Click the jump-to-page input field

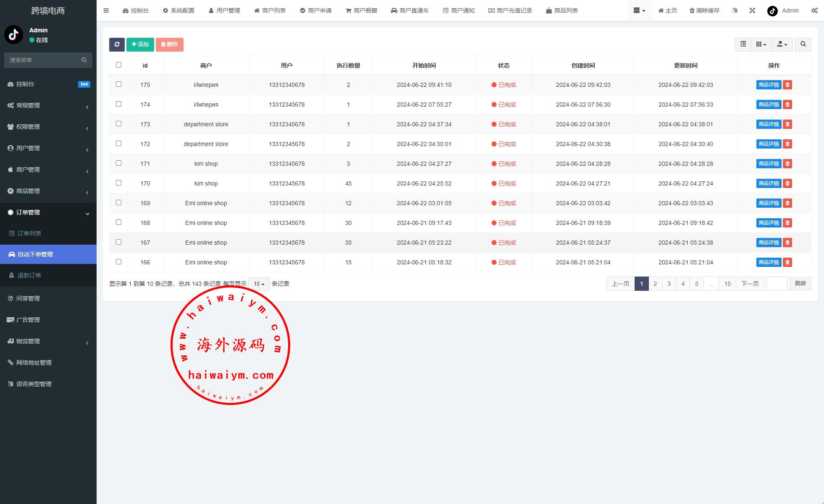pos(777,284)
